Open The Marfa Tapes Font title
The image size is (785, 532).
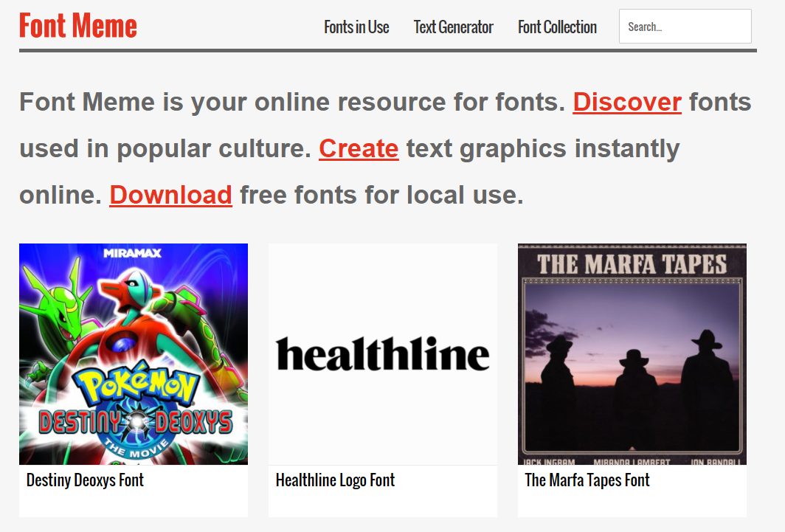[587, 480]
